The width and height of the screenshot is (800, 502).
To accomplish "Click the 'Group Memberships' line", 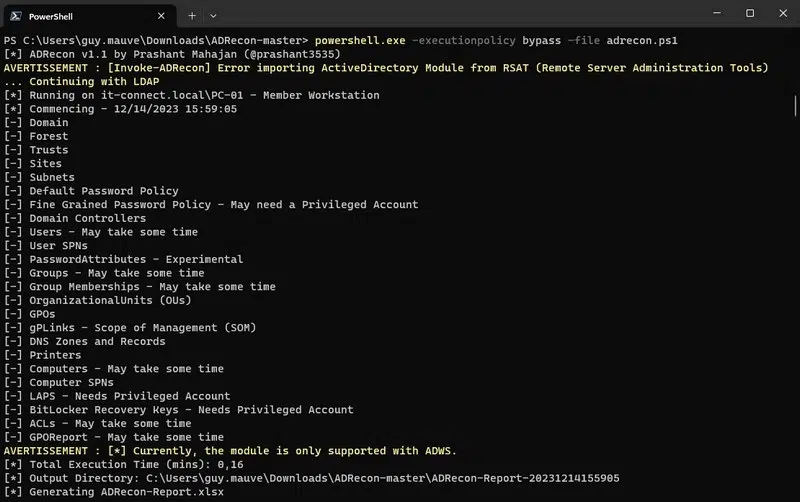I will coord(140,287).
